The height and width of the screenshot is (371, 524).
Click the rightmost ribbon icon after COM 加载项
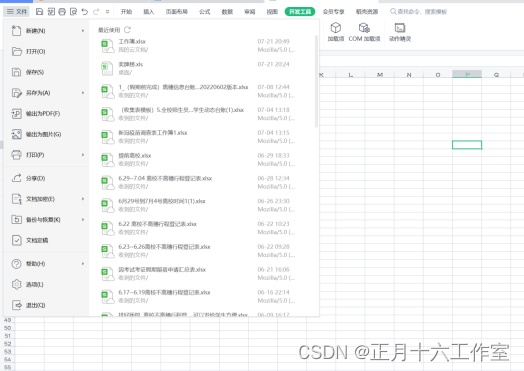click(400, 27)
